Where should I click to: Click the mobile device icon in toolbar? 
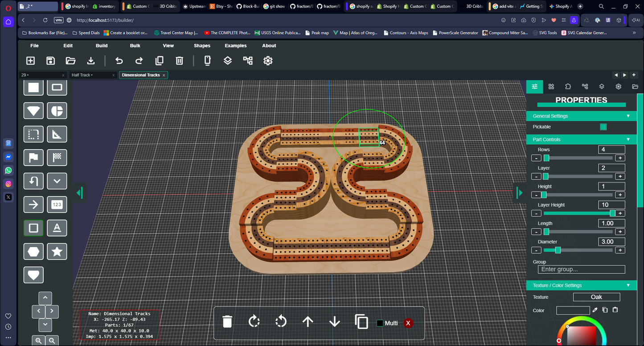tap(207, 61)
